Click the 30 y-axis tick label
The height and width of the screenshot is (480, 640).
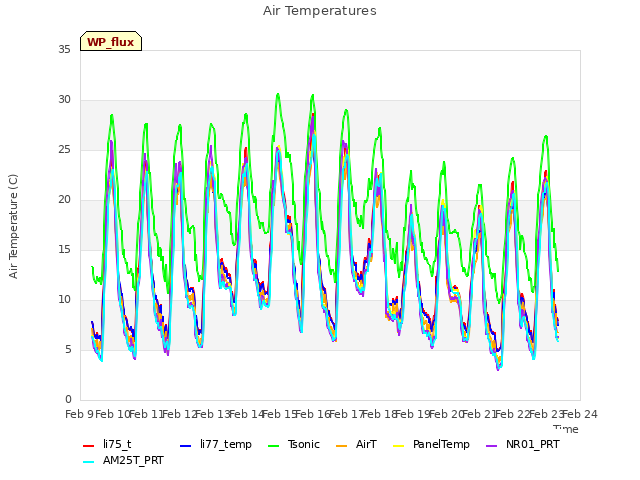pos(64,100)
